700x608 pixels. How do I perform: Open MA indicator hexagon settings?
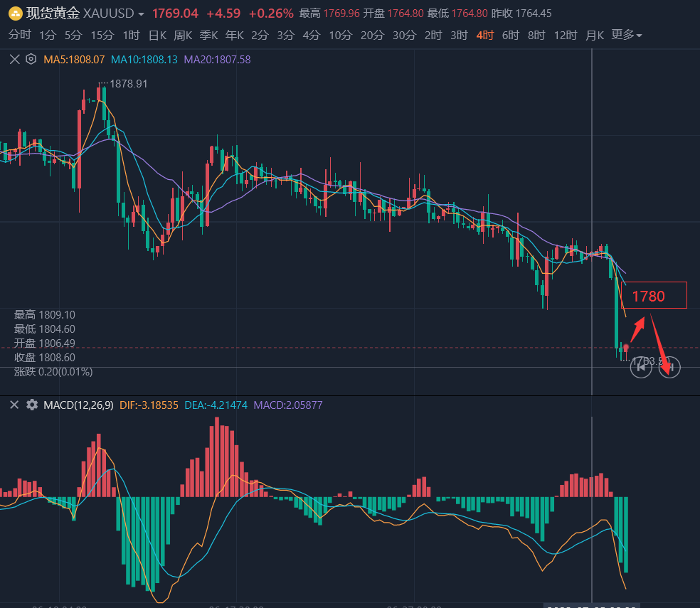(31, 60)
